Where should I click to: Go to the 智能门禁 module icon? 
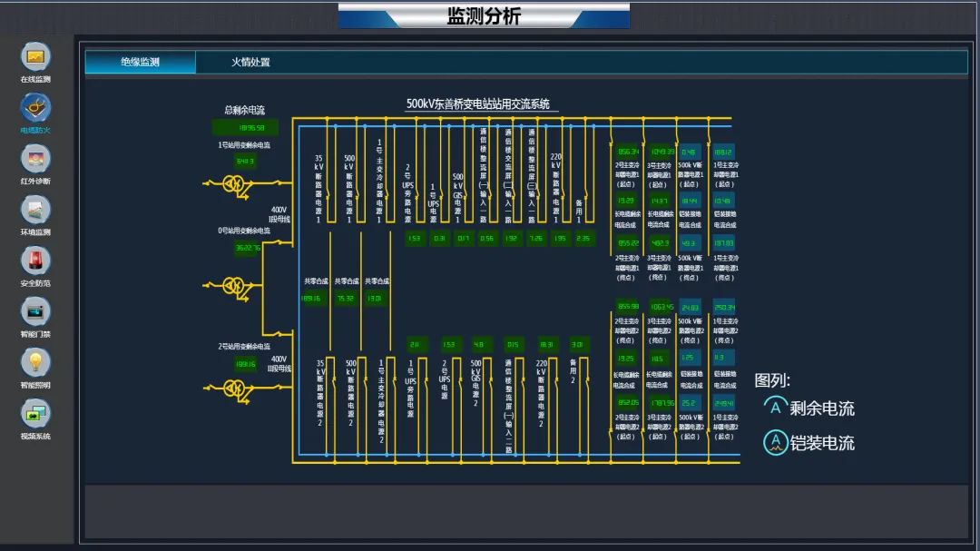coord(35,311)
